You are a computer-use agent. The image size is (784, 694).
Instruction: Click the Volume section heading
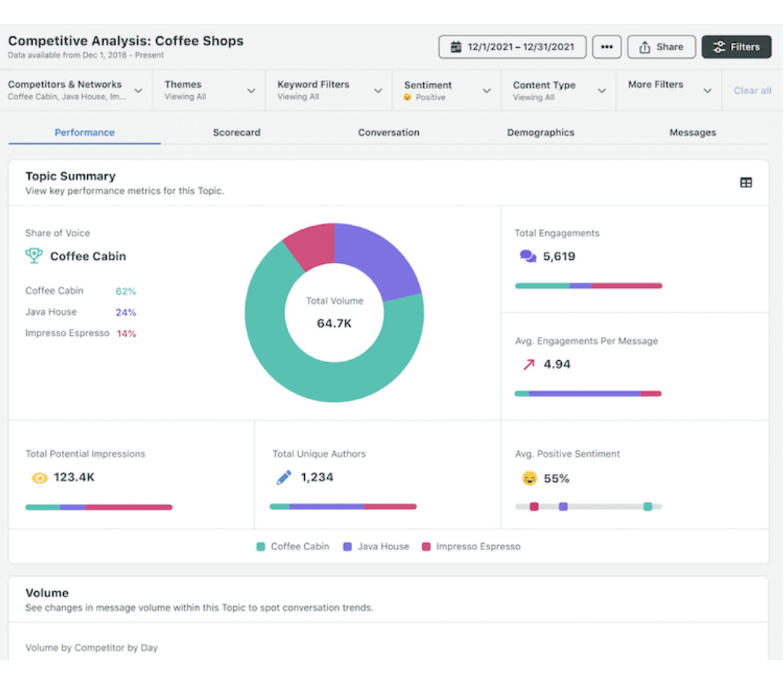[47, 593]
